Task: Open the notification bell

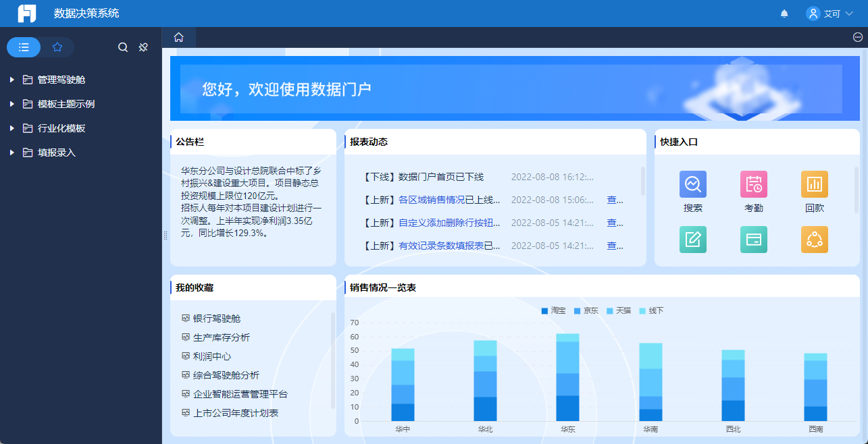Action: pos(784,13)
